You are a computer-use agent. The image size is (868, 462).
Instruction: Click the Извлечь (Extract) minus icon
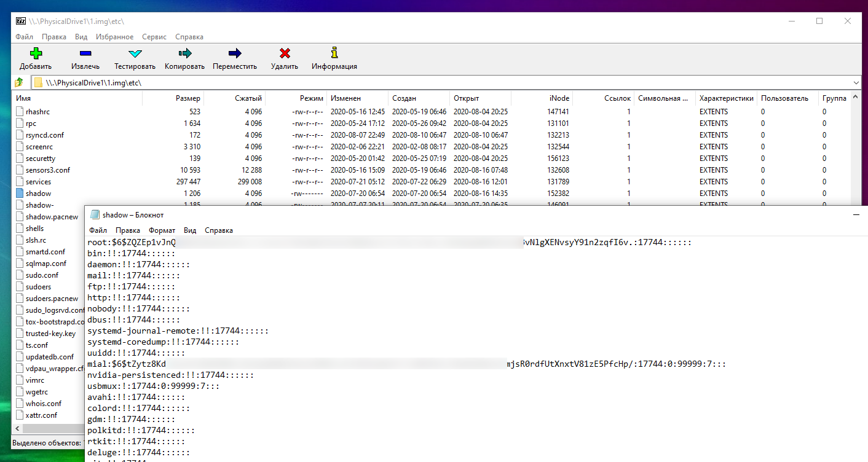[85, 53]
